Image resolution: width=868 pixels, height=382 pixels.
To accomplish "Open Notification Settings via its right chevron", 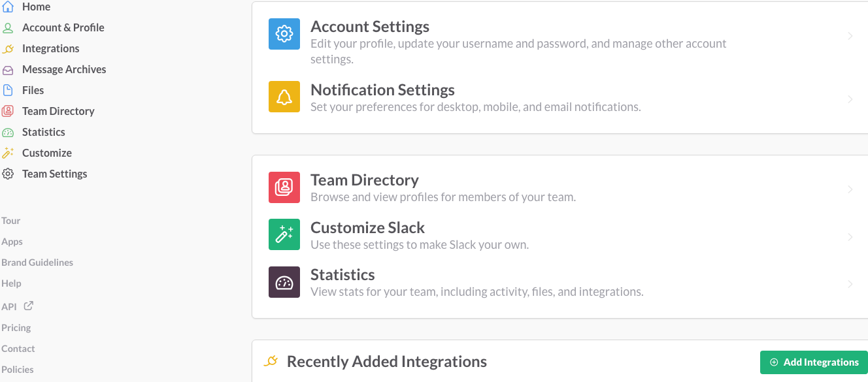I will [x=850, y=99].
